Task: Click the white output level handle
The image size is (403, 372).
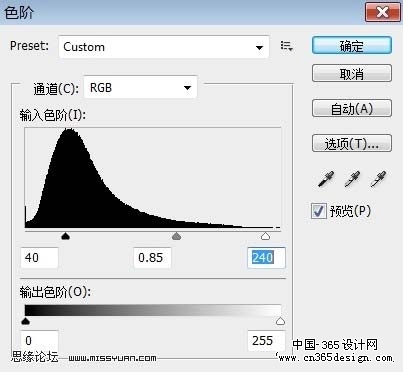Action: pyautogui.click(x=280, y=321)
